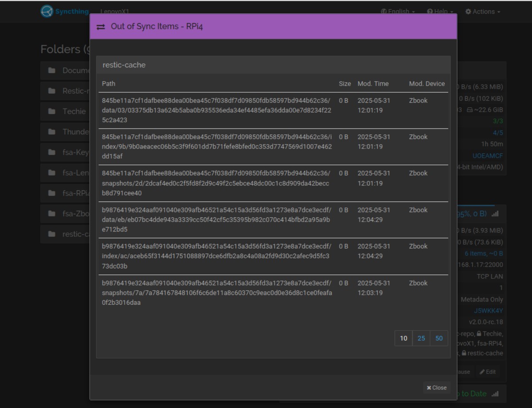Expand the Thunde… folder row

click(65, 132)
